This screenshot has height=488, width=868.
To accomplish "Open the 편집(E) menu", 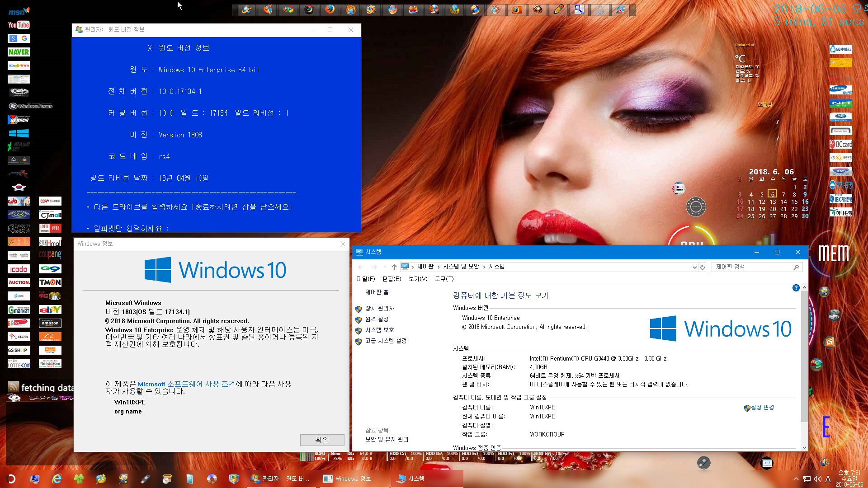I will (392, 279).
